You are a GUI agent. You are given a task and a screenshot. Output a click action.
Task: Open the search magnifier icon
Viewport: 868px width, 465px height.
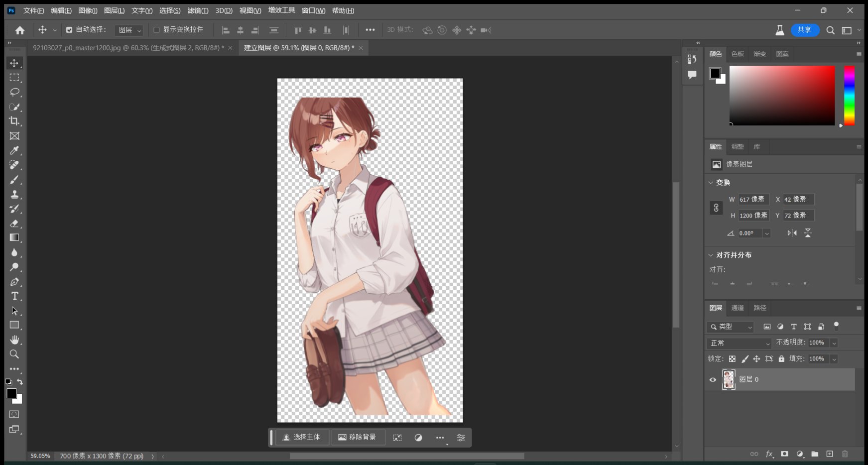830,30
